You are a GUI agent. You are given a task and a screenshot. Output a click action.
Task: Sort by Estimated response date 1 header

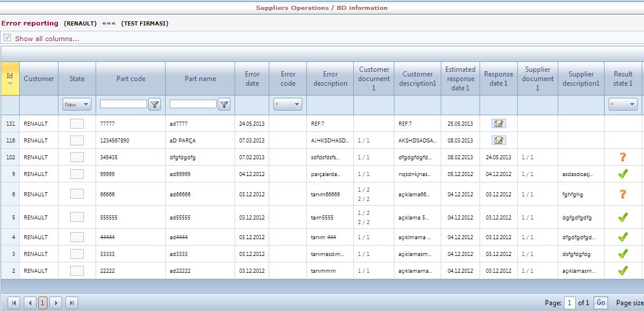(460, 78)
